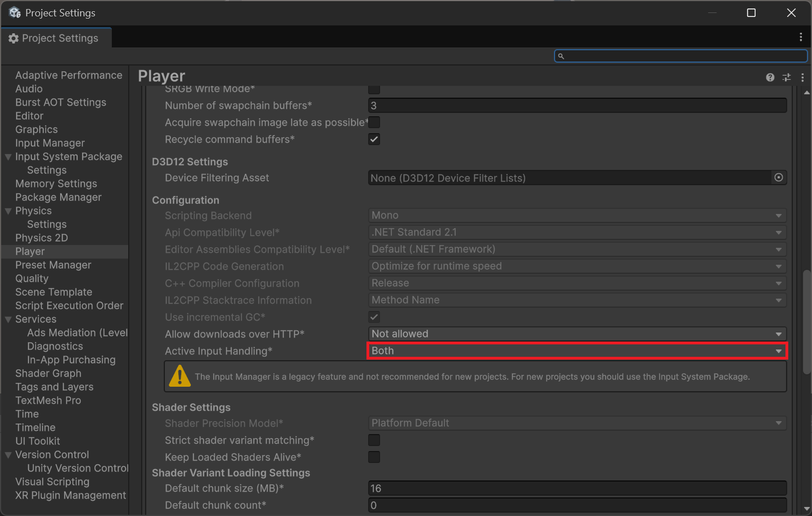Image resolution: width=812 pixels, height=516 pixels.
Task: Open the Player help documentation icon
Action: point(770,77)
